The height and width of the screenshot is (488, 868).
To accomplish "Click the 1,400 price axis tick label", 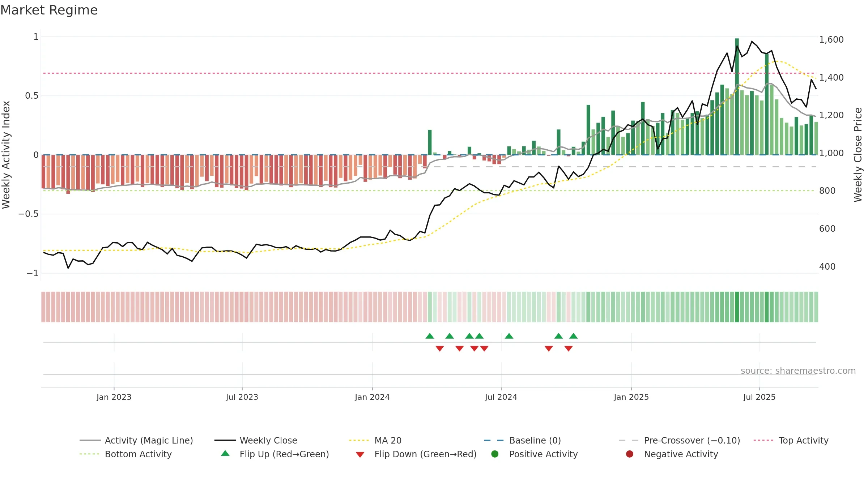I will point(831,77).
